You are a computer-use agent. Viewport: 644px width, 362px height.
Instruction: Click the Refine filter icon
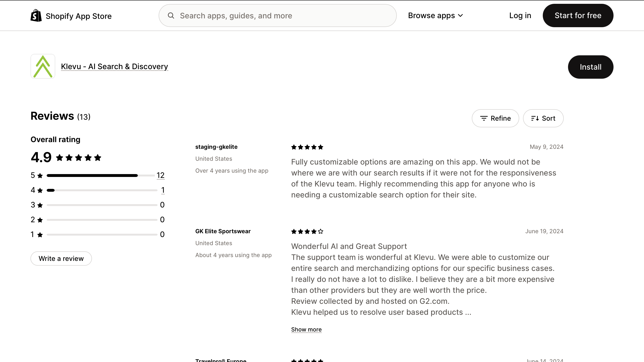[x=484, y=119]
